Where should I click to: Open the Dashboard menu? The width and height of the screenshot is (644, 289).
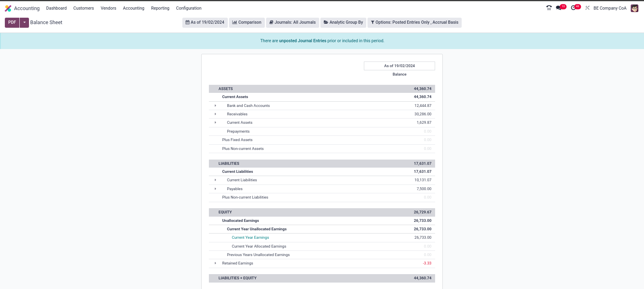tap(56, 8)
